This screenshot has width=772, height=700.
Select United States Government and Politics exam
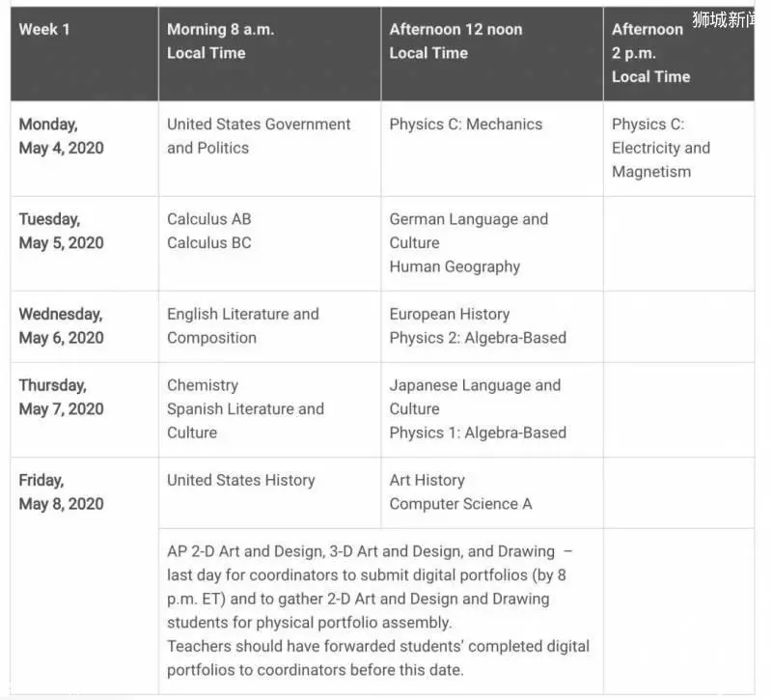tap(259, 136)
